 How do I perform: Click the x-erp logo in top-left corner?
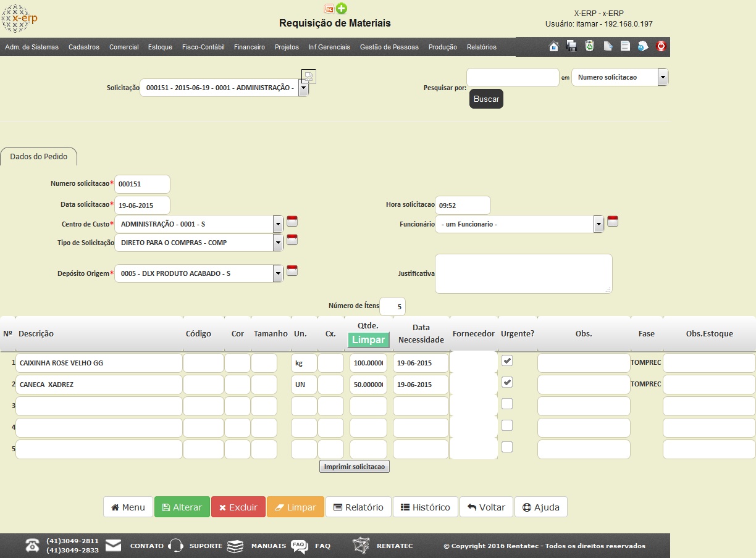coord(20,19)
